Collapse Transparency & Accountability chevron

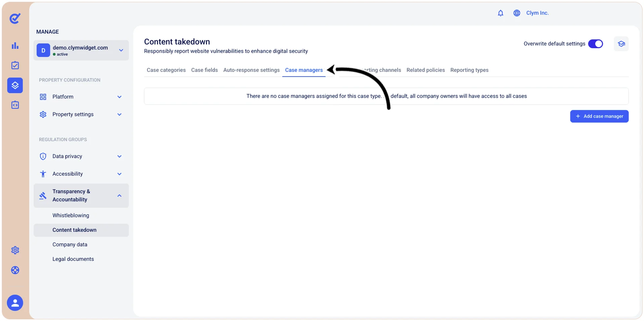pyautogui.click(x=119, y=196)
